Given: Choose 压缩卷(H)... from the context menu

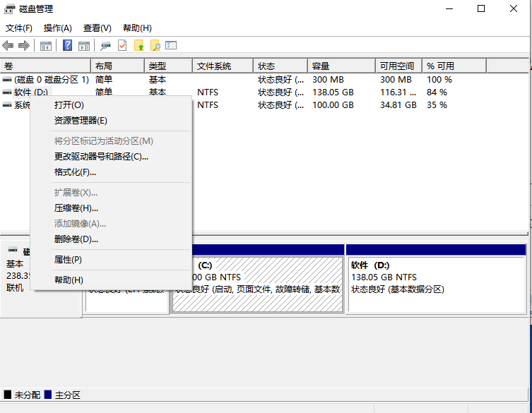Looking at the screenshot, I should point(76,208).
